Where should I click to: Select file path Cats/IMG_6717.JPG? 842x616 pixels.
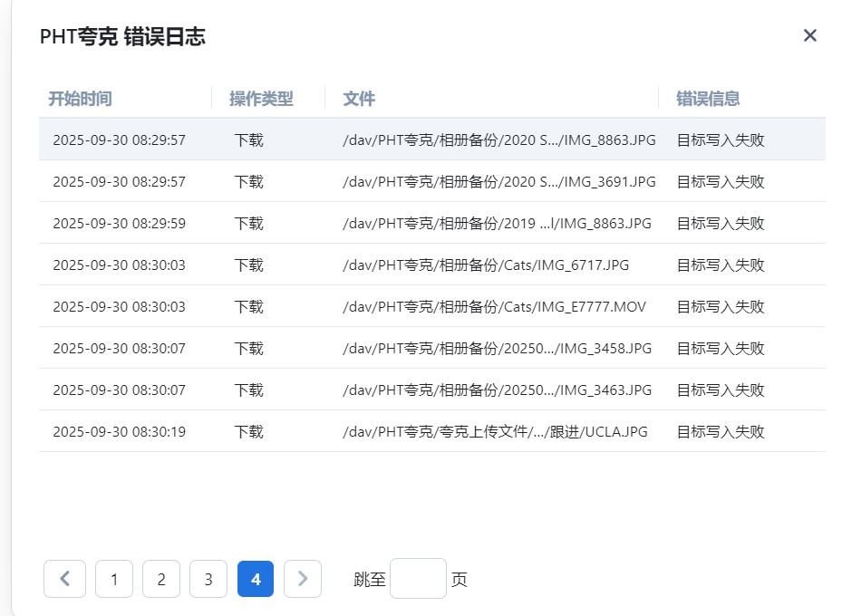point(486,265)
